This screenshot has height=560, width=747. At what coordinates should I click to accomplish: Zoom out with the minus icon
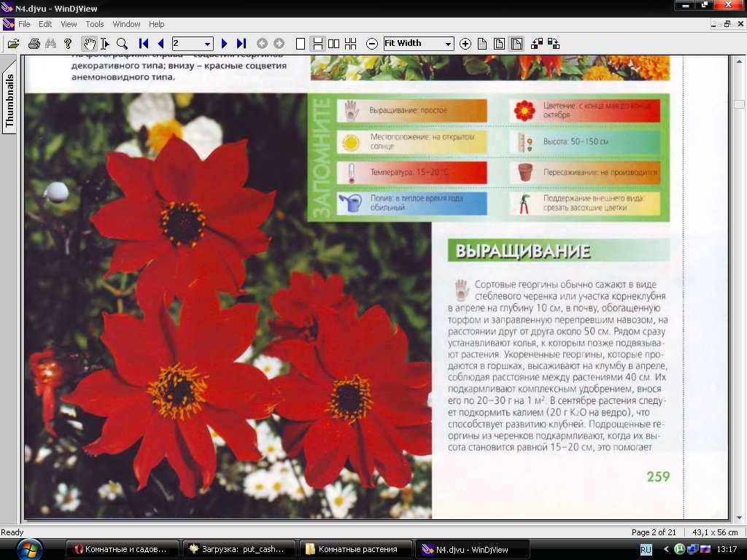(371, 44)
